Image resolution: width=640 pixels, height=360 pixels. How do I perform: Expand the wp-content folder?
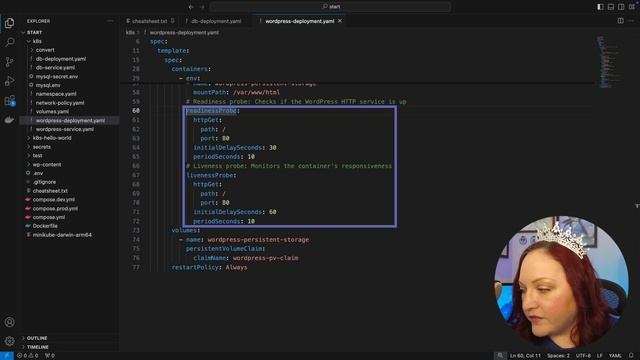[x=47, y=164]
